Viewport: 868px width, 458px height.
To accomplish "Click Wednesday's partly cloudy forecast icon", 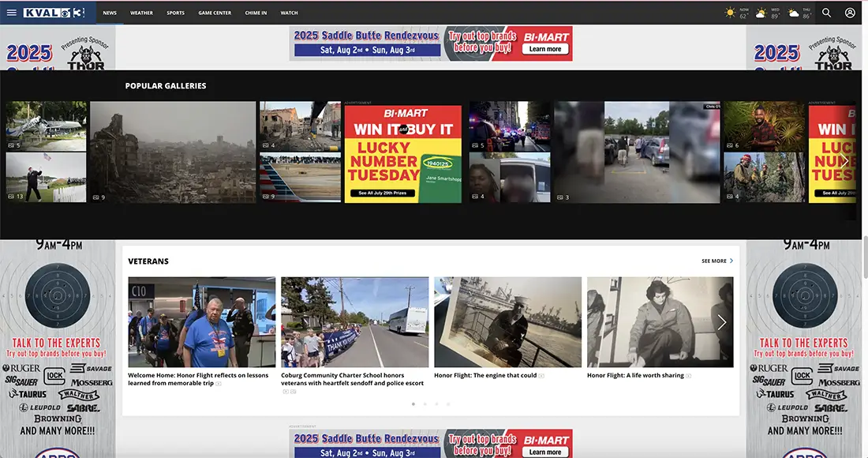I will [x=761, y=13].
